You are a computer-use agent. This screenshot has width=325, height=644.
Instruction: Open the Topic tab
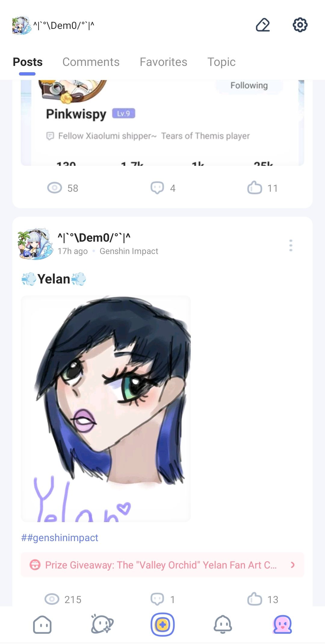[x=221, y=62]
